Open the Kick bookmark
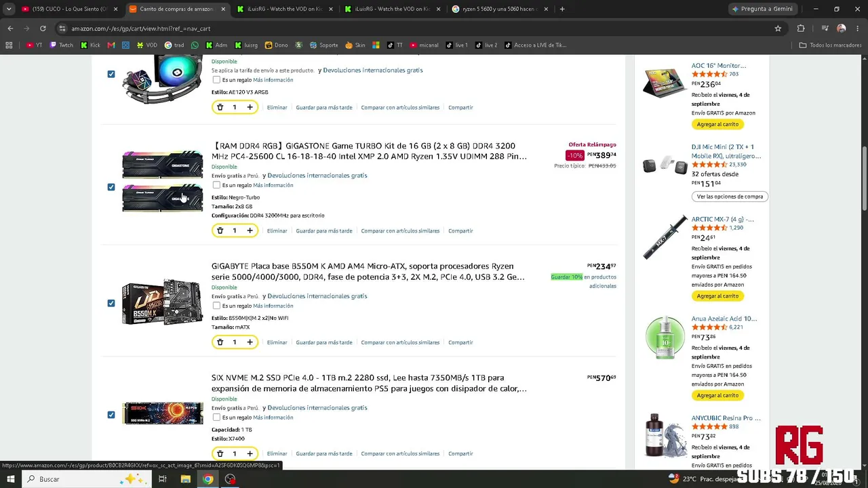868x488 pixels. (x=90, y=45)
